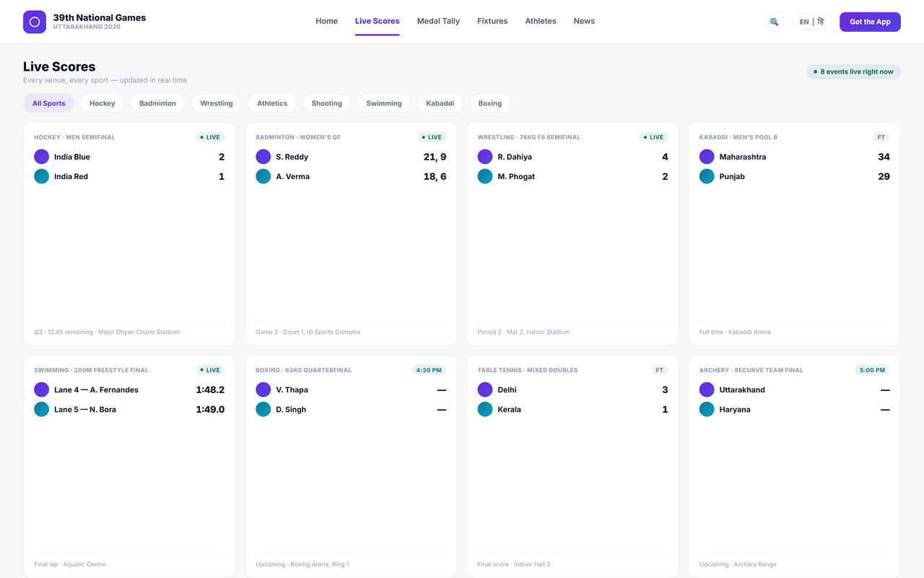924x578 pixels.
Task: Open the Fixtures nav item
Action: (x=492, y=22)
